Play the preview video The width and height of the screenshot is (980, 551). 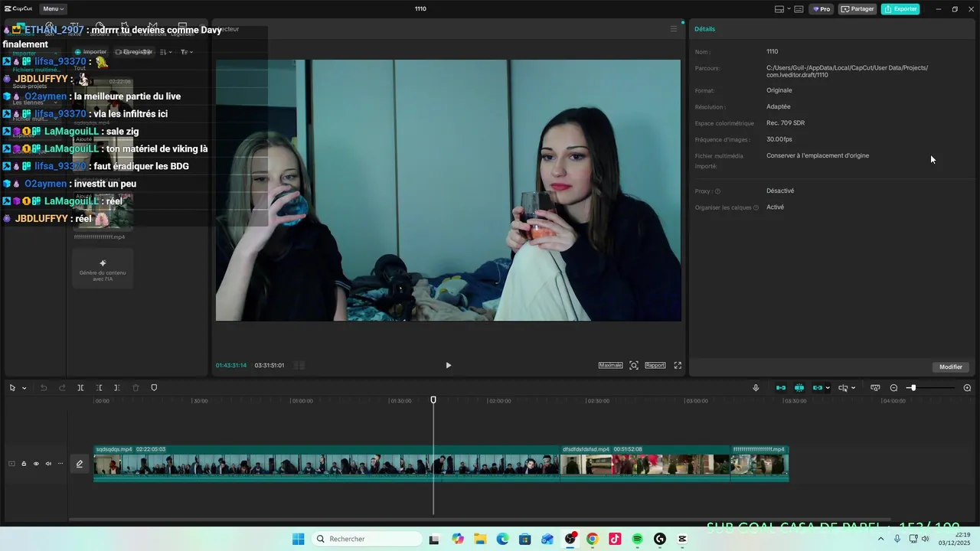point(449,365)
